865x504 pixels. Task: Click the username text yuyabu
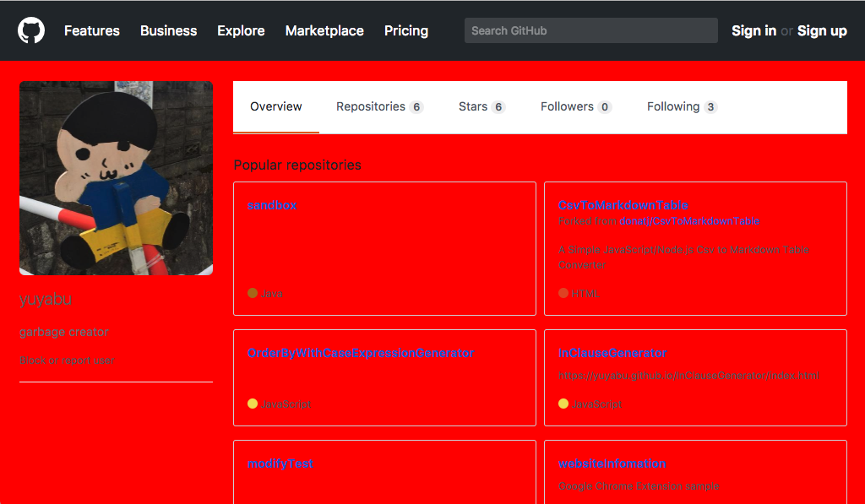tap(46, 300)
